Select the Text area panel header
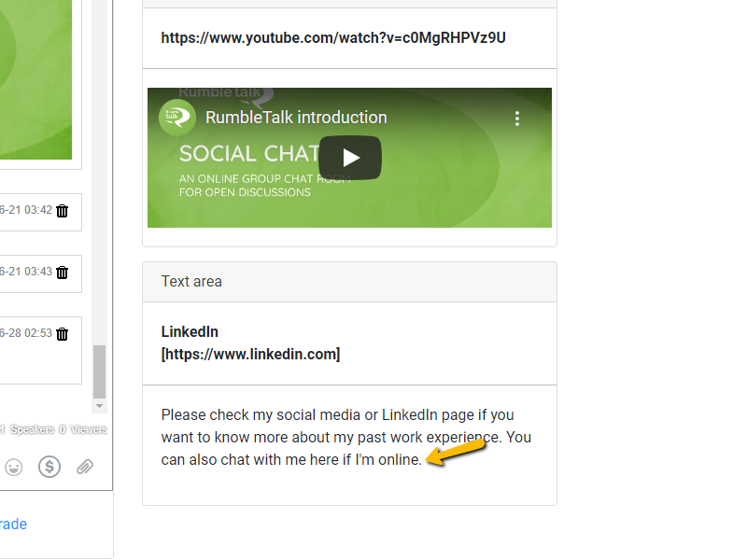 click(x=349, y=282)
